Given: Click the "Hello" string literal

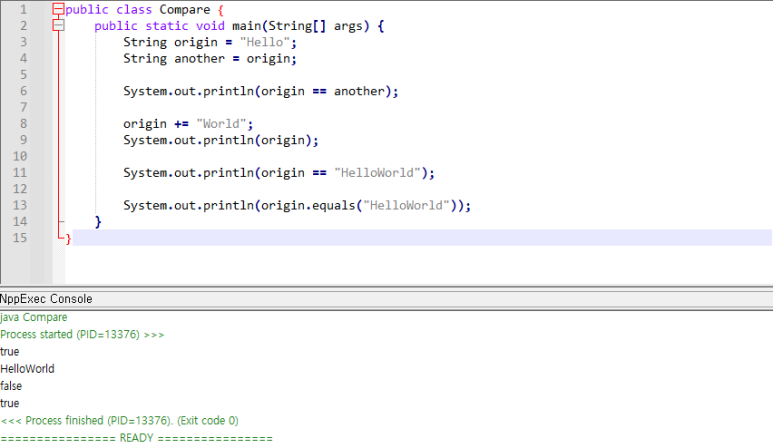Looking at the screenshot, I should tap(265, 42).
